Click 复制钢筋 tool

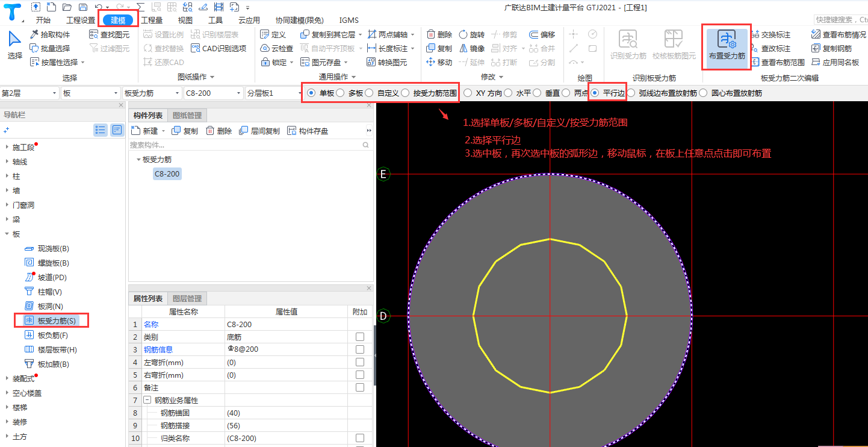click(x=831, y=48)
